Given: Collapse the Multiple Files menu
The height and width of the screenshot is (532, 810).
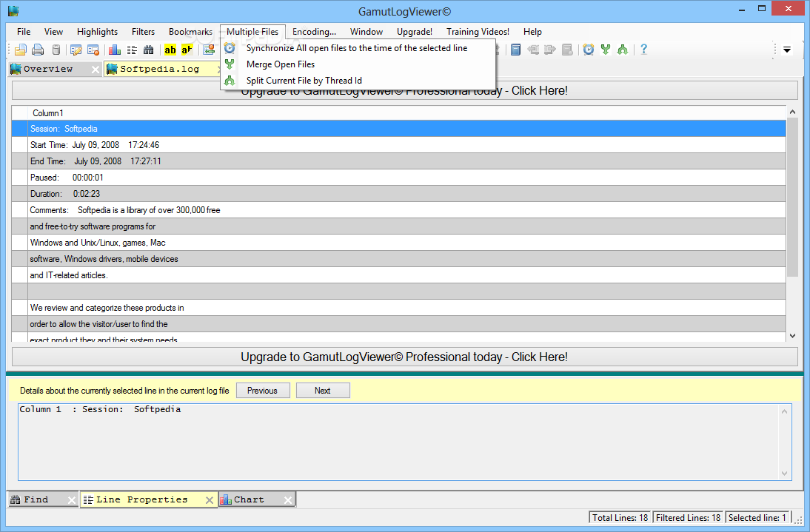Looking at the screenshot, I should (252, 32).
